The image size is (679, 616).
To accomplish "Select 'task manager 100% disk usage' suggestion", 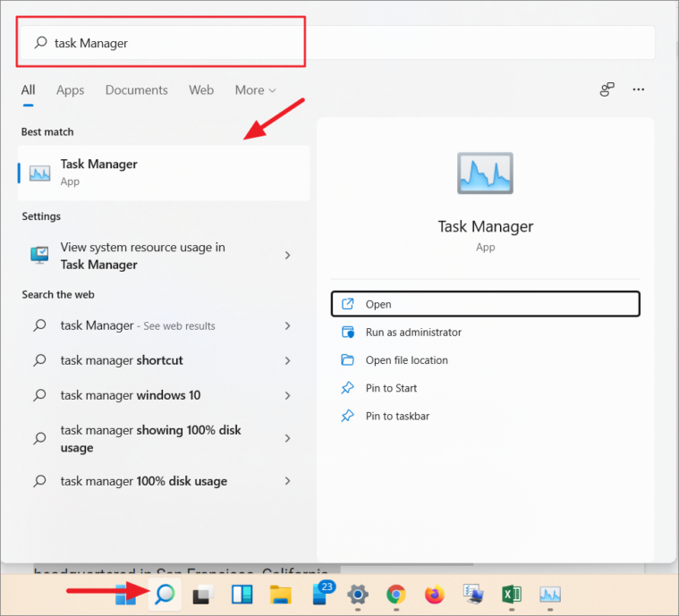I will tap(164, 481).
